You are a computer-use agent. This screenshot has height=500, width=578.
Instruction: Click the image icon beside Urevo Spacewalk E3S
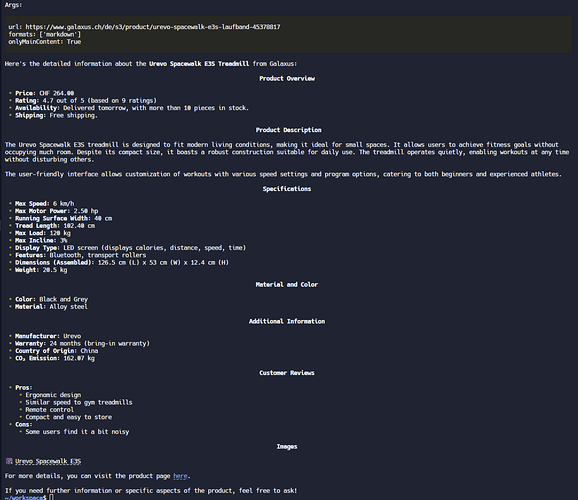pyautogui.click(x=9, y=461)
